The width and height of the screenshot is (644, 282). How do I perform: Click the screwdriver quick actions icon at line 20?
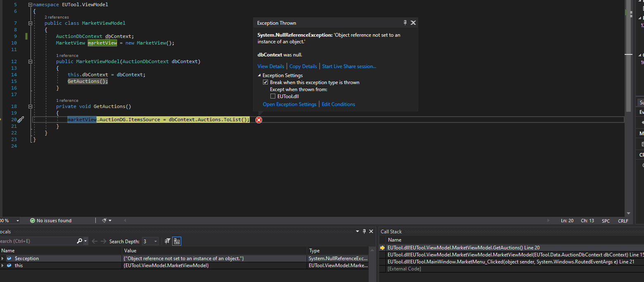pyautogui.click(x=21, y=120)
